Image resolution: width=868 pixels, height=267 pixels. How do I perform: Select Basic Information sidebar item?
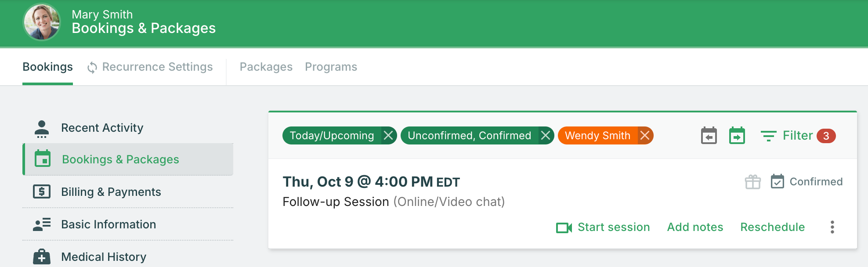(x=108, y=224)
